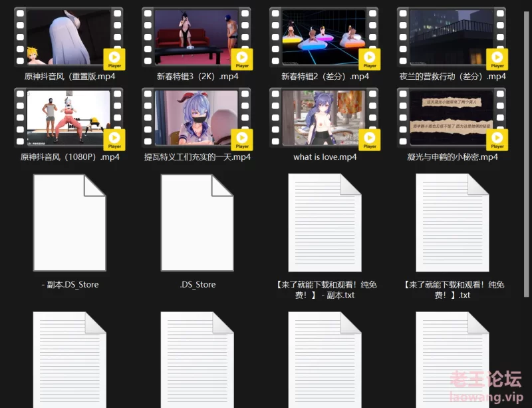Select the 提瓦特义工们充实的一天.mp4 video icon
Screen dimensions: 532x408
pyautogui.click(x=197, y=118)
